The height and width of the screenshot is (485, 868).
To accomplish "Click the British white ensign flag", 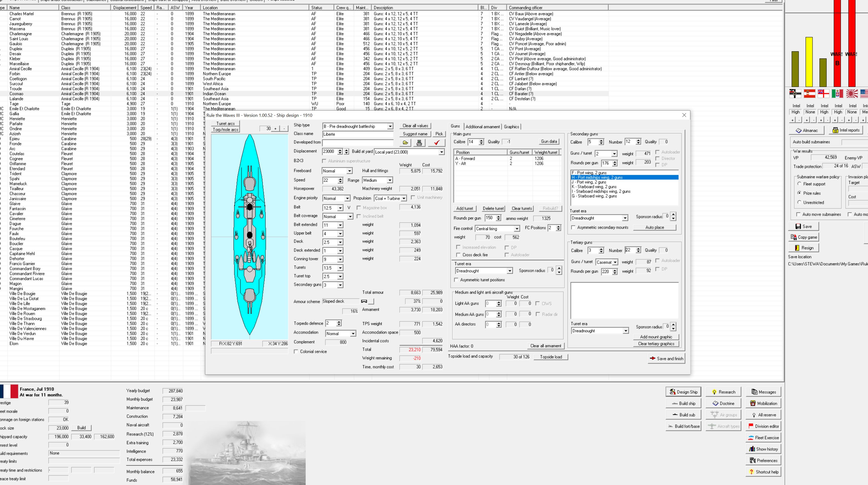I will [824, 93].
